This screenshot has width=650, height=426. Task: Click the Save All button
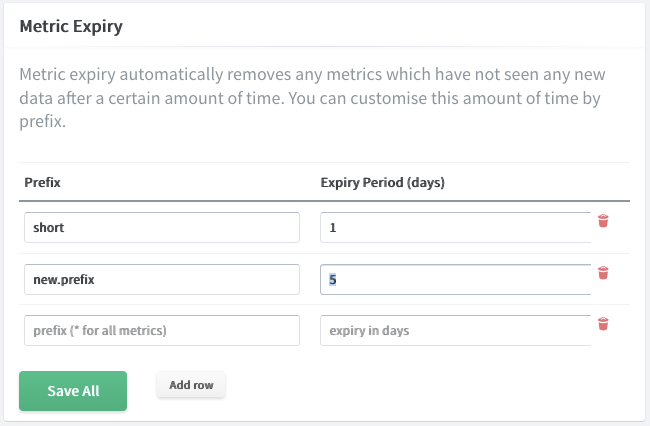(73, 391)
